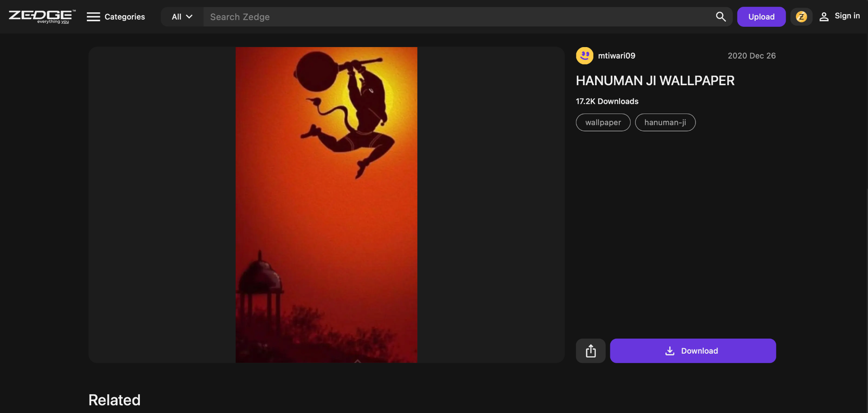Click the Sign in link

(x=839, y=16)
